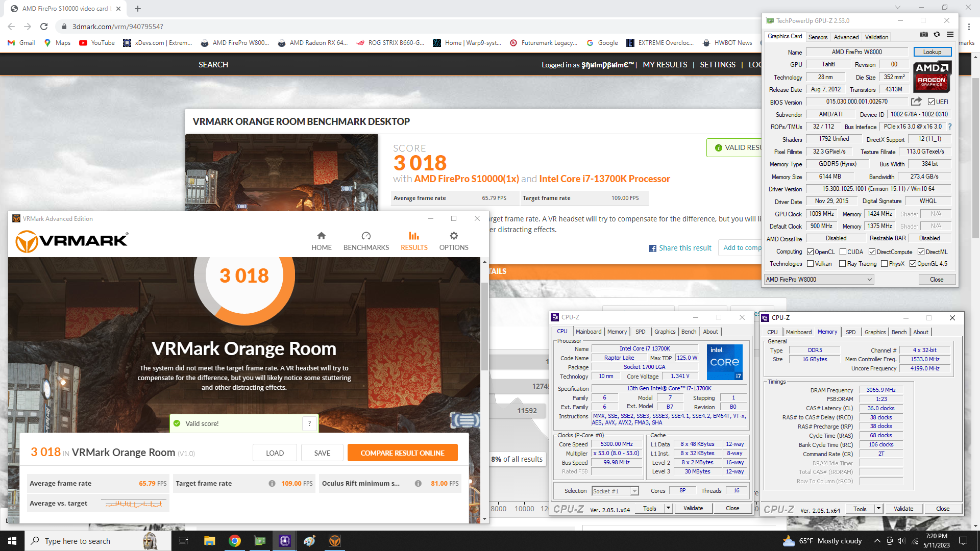Open a new Chrome tab with plus icon
The width and height of the screenshot is (980, 551).
(x=138, y=9)
